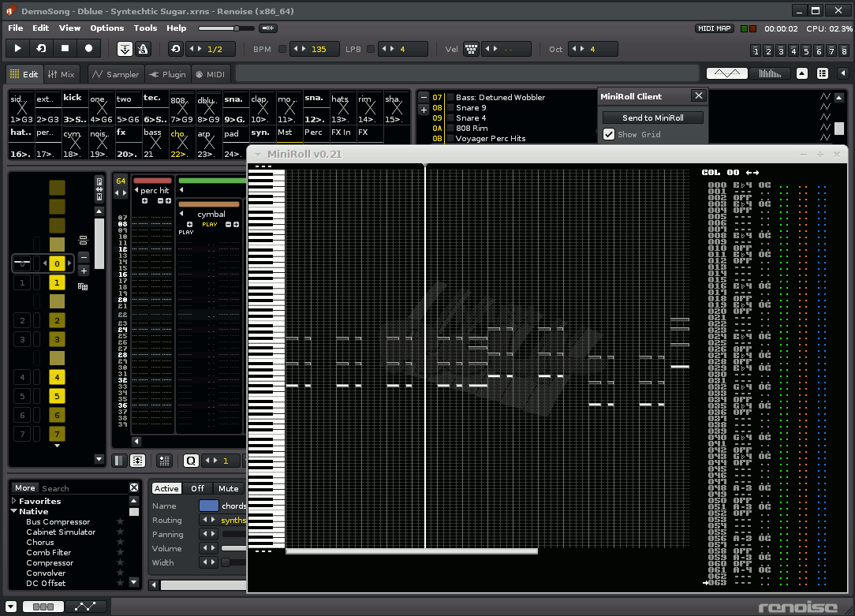Toggle the Show Grid checkbox
Screen dimensions: 855x616
(x=609, y=134)
